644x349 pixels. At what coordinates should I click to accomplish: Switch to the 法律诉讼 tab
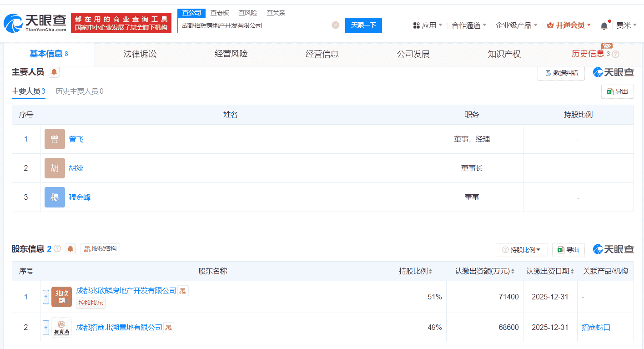[x=140, y=54]
